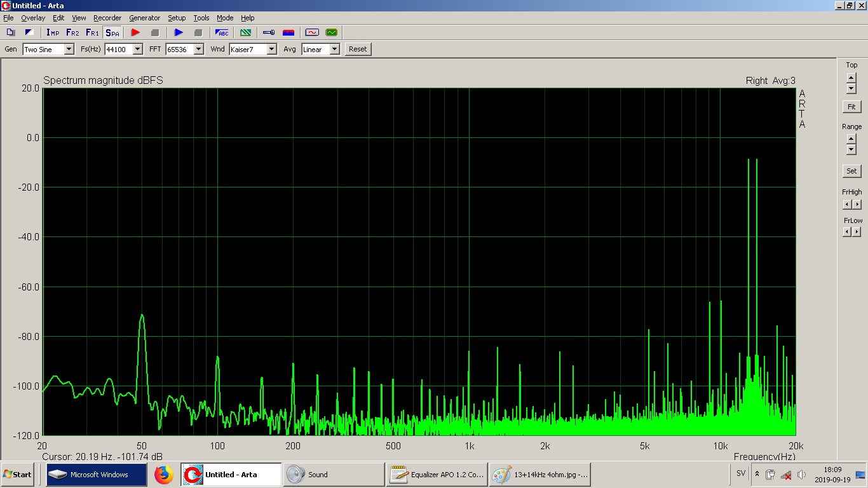Open the Windows Start button

pyautogui.click(x=17, y=475)
